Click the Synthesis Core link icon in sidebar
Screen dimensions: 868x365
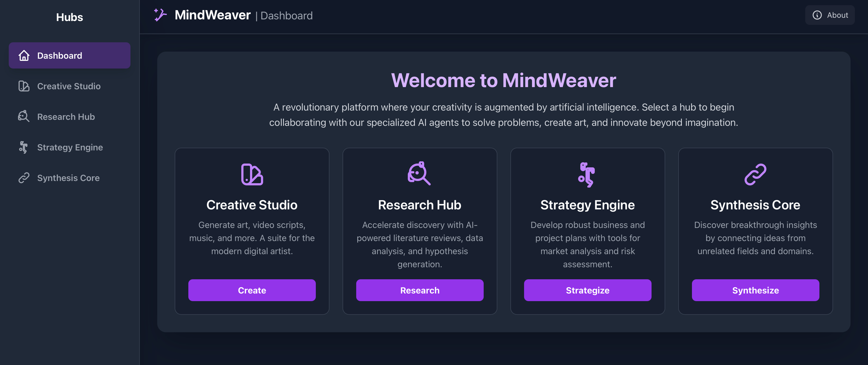[24, 178]
